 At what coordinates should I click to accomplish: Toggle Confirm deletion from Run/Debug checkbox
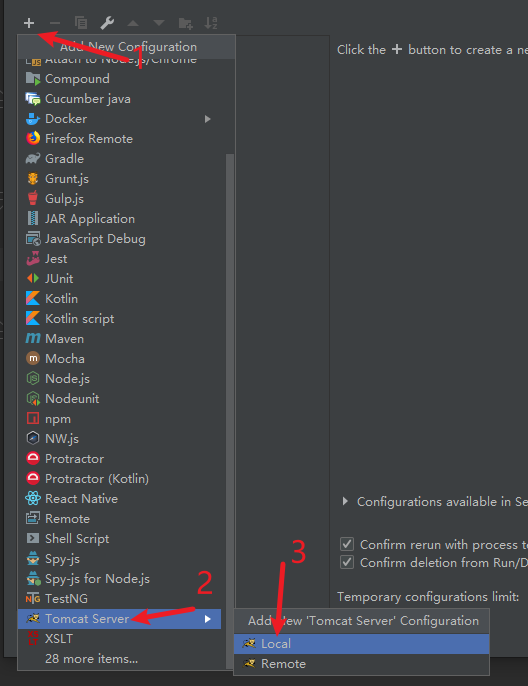[x=347, y=562]
